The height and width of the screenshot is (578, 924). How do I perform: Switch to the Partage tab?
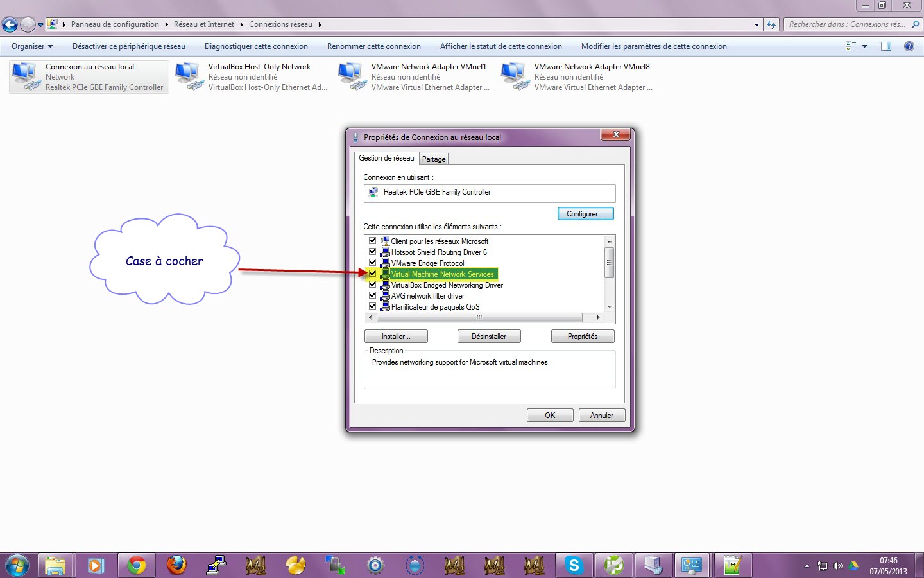pos(434,159)
